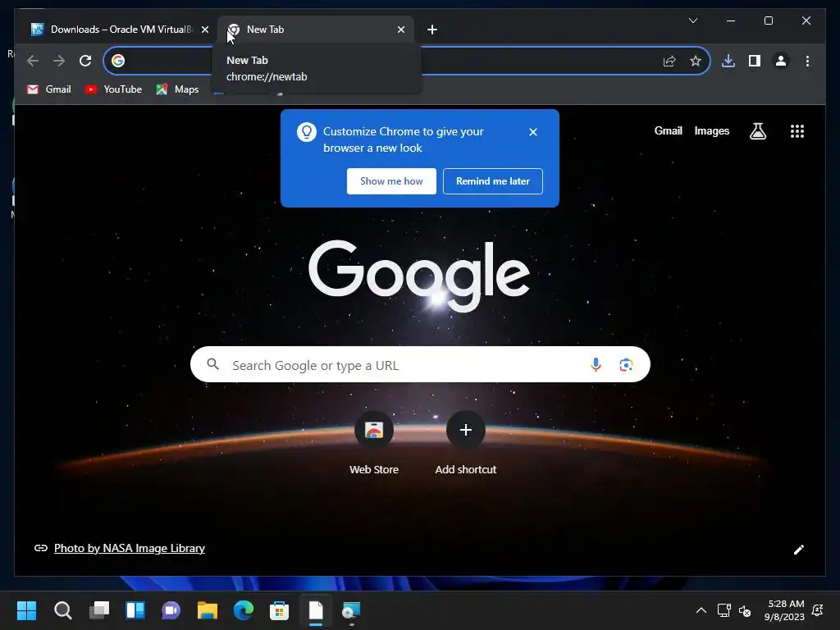
Task: Open the profile avatar menu
Action: click(781, 61)
